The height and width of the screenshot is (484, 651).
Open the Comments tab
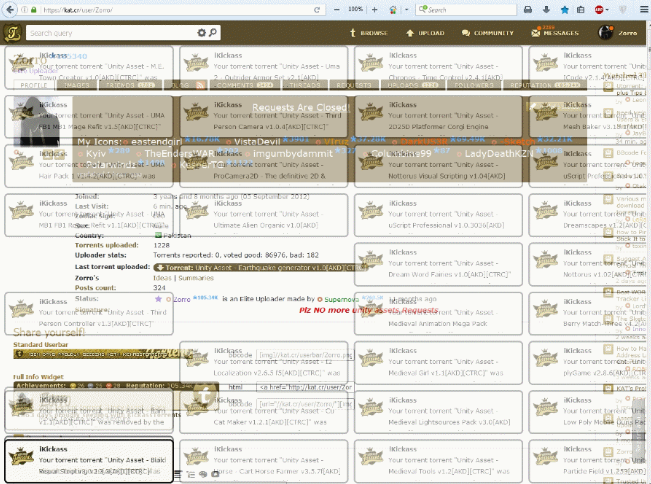point(245,85)
